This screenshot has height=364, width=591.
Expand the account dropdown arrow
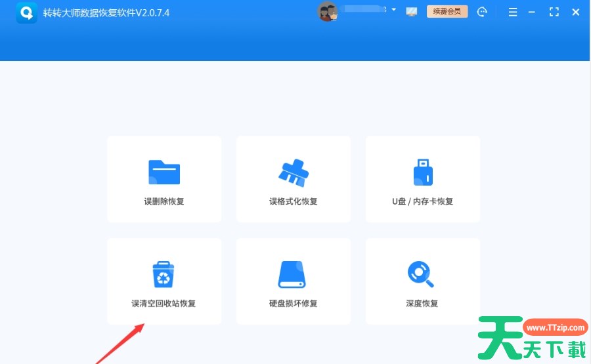point(393,10)
